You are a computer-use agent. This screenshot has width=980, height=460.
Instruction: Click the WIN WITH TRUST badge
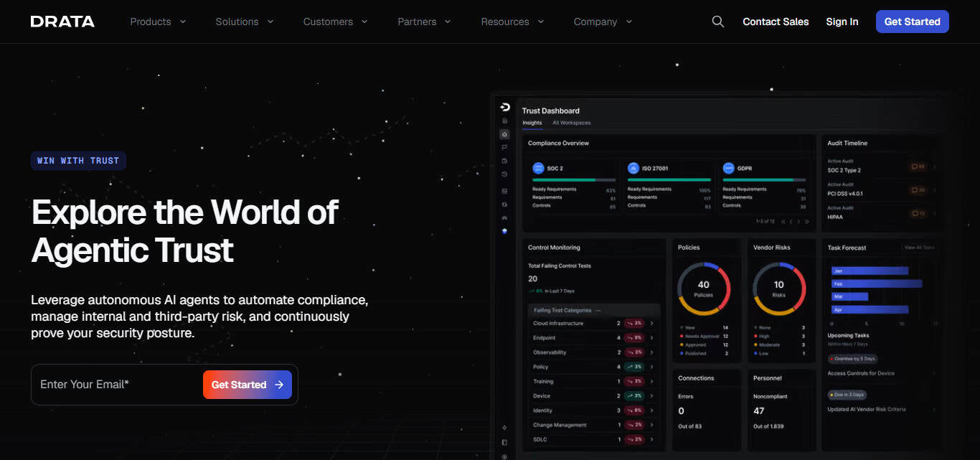(78, 161)
